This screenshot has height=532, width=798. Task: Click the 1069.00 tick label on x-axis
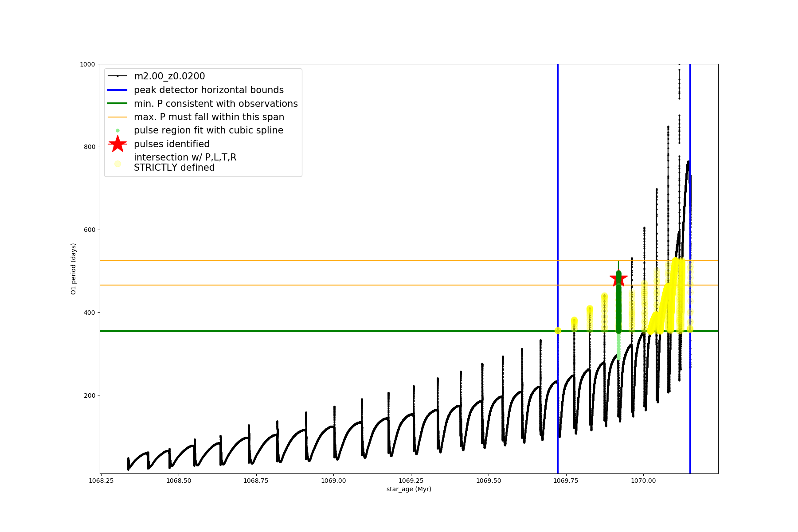[333, 481]
